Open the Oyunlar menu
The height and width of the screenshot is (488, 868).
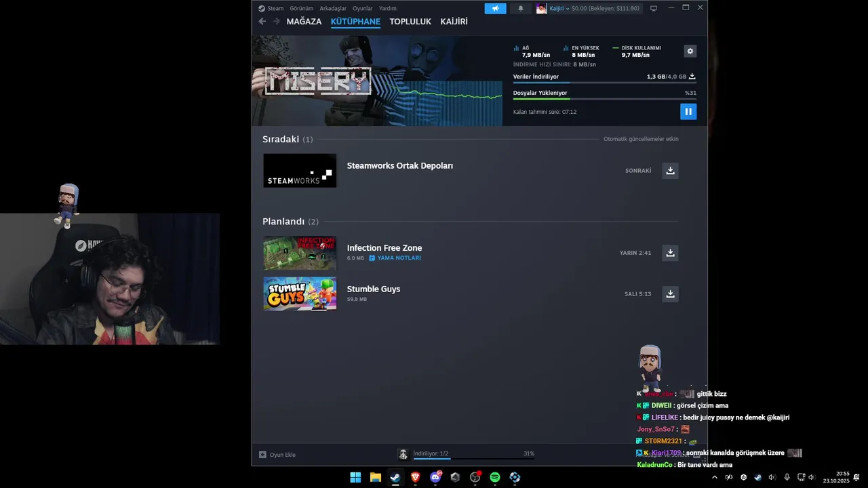click(x=363, y=8)
